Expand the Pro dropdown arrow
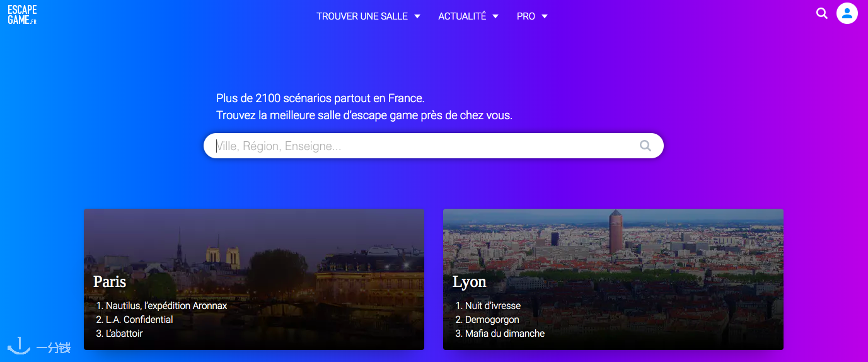This screenshot has height=362, width=868. point(545,16)
